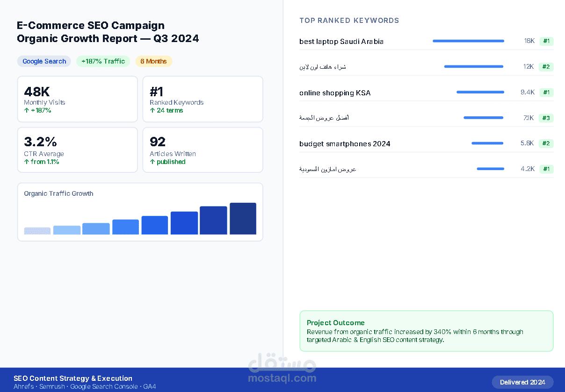Click the report title 'E-Commerce SEO Campaign'

91,25
